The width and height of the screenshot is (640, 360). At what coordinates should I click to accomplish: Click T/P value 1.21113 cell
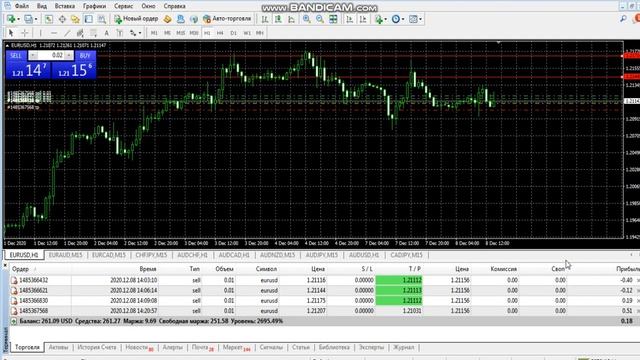click(x=399, y=291)
